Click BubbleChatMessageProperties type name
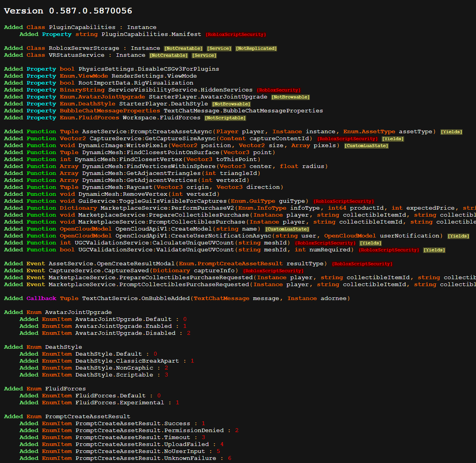The height and width of the screenshot is (463, 476). (x=110, y=111)
